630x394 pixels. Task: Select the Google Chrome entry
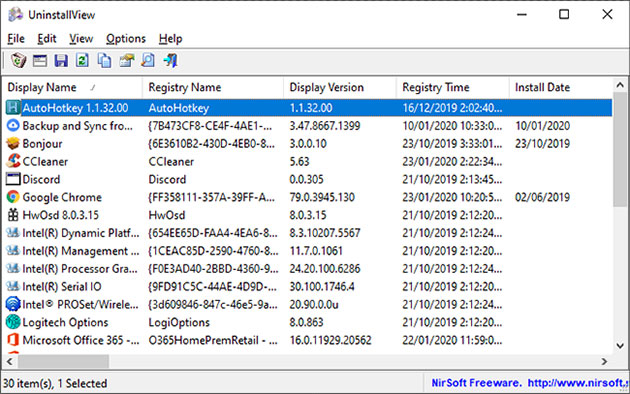[309, 197]
